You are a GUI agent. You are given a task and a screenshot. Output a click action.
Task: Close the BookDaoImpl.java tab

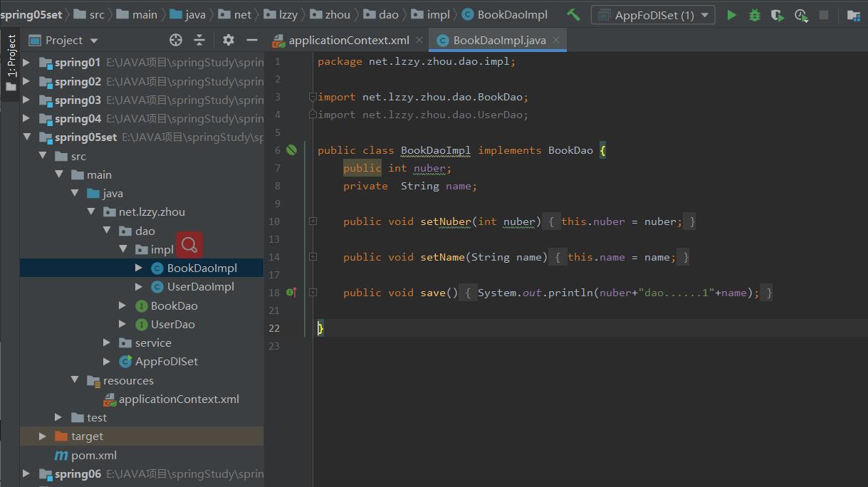tap(556, 41)
